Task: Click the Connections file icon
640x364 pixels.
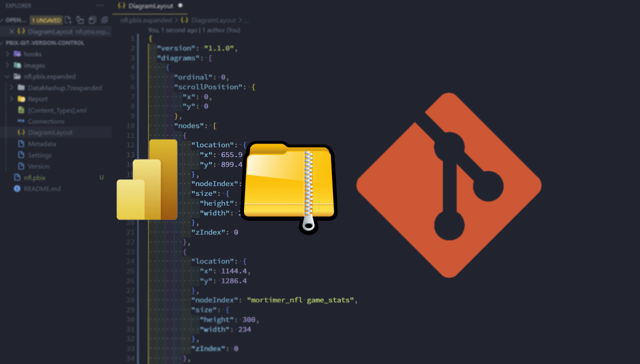Action: [21, 121]
